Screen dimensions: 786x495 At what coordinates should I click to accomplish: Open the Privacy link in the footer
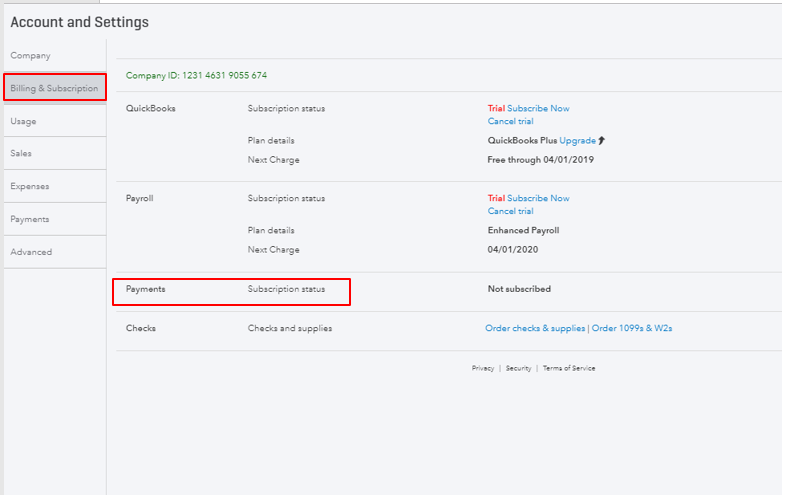tap(483, 368)
